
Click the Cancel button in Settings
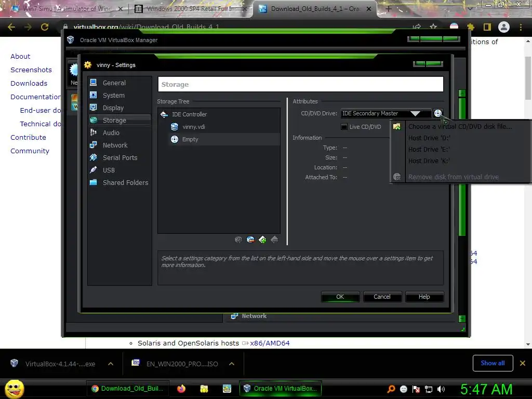[382, 297]
